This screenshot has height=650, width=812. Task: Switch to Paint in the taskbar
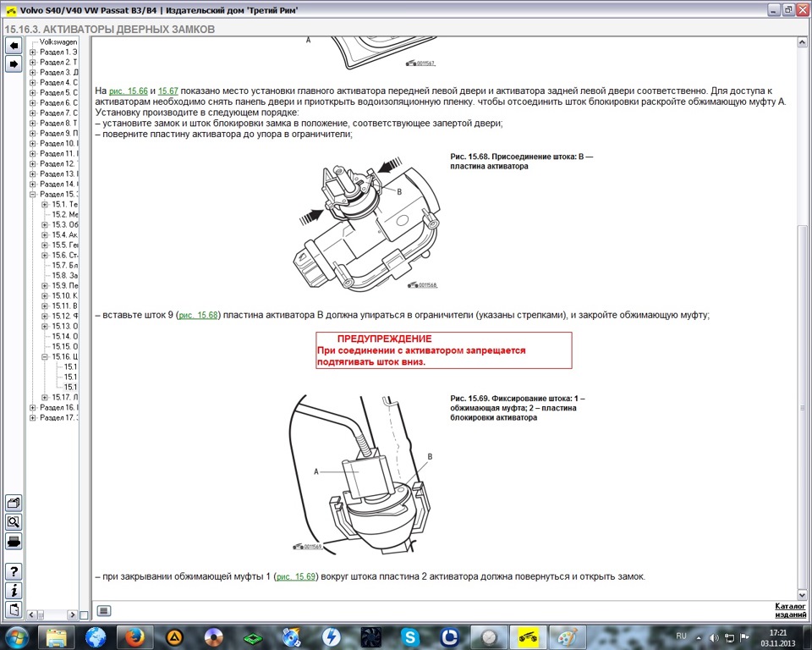pos(568,637)
